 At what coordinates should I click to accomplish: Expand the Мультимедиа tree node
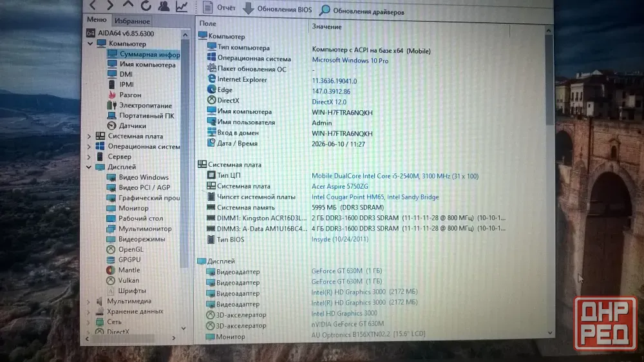pos(88,301)
